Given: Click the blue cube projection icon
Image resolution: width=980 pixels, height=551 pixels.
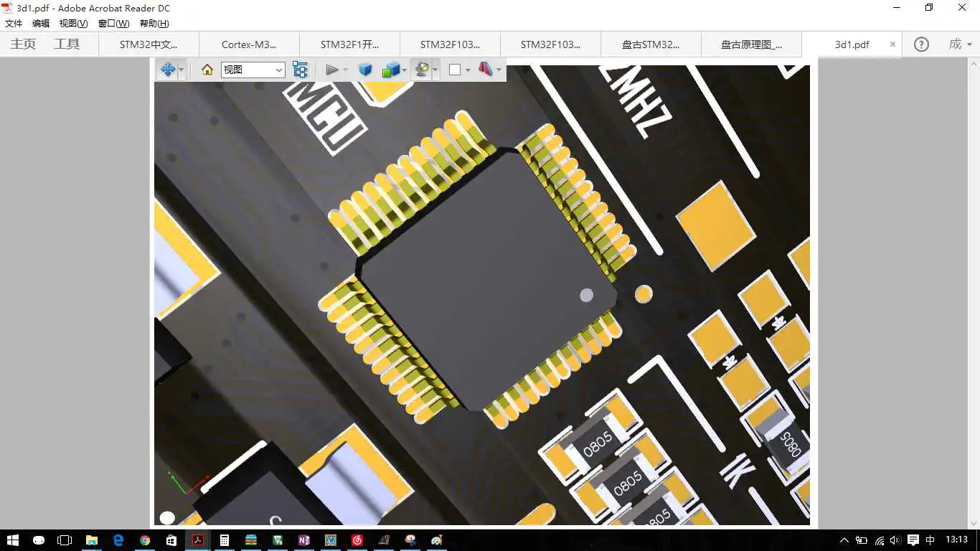Looking at the screenshot, I should 365,70.
